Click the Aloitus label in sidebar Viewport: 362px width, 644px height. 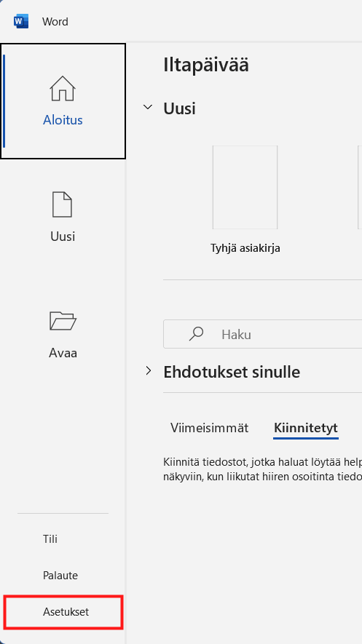(x=63, y=120)
